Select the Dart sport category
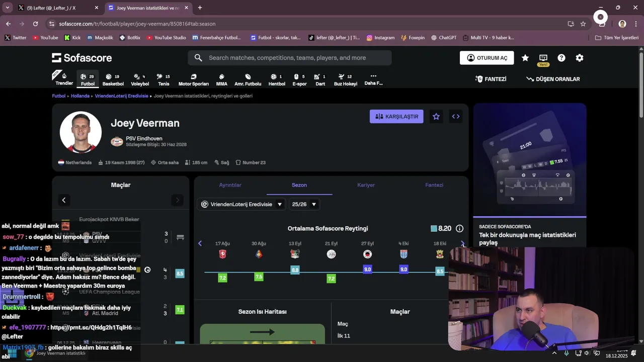 point(320,79)
